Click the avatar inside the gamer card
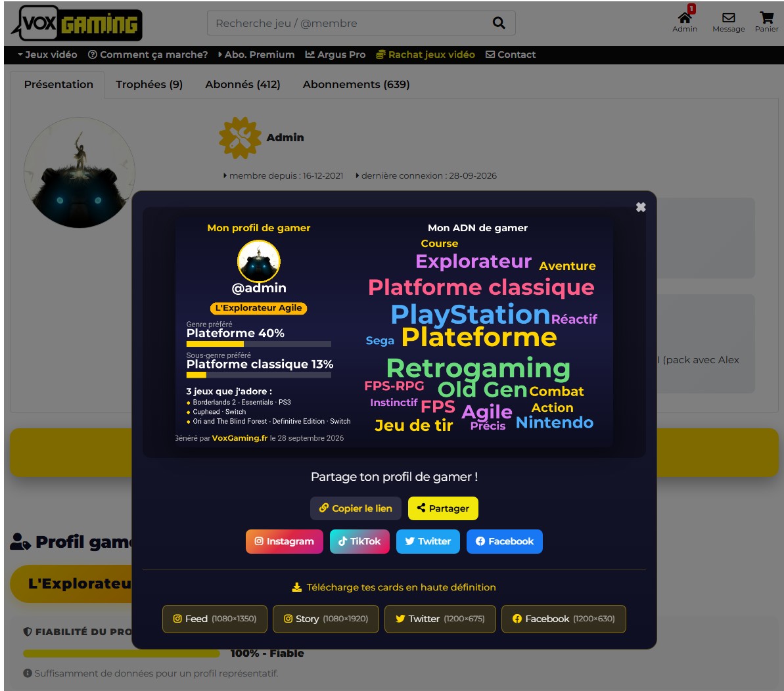Viewport: 784px width, 691px height. [x=258, y=261]
